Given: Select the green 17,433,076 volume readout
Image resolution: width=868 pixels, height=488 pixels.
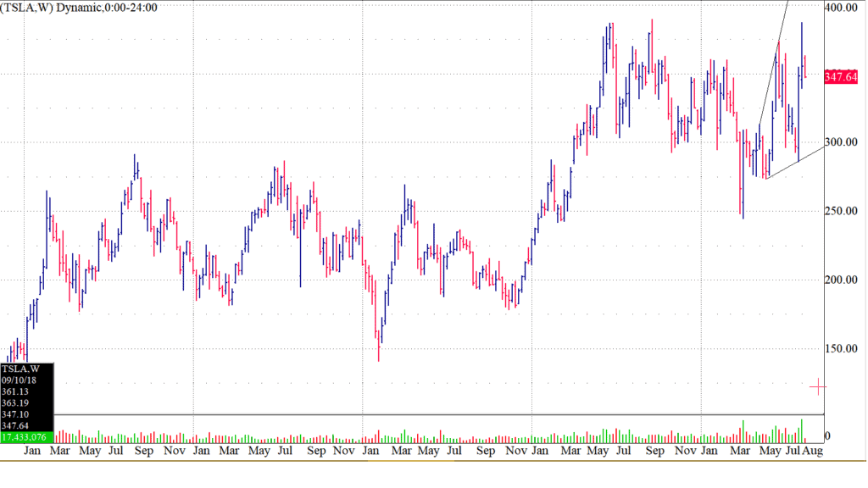Looking at the screenshot, I should click(27, 437).
